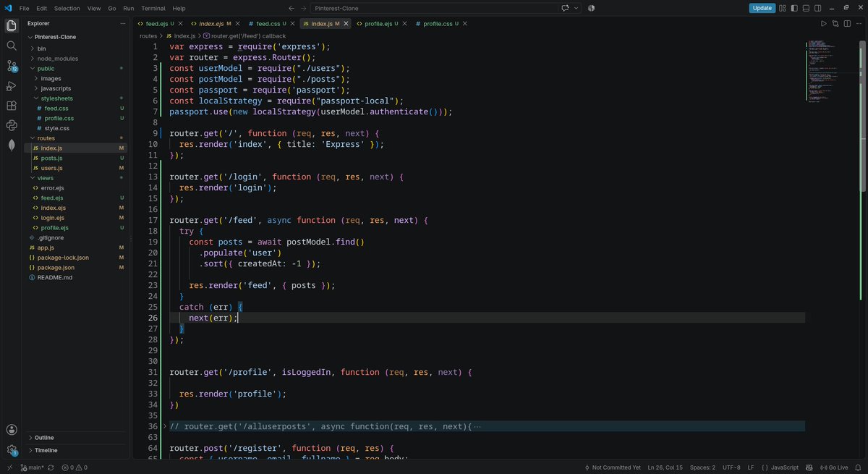Click Spaces: 2 indentation setting
The image size is (868, 474).
pos(702,467)
